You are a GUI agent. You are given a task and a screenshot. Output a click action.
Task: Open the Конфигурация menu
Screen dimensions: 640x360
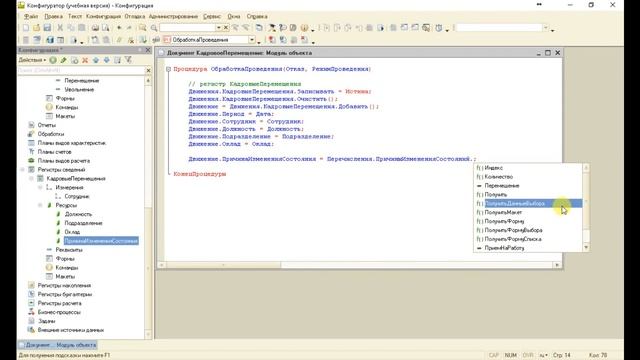point(103,16)
